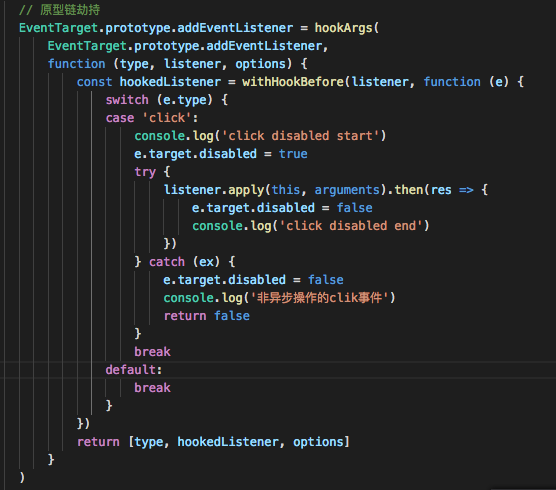This screenshot has width=556, height=490.
Task: Click 'listener.apply' call
Action: 214,190
